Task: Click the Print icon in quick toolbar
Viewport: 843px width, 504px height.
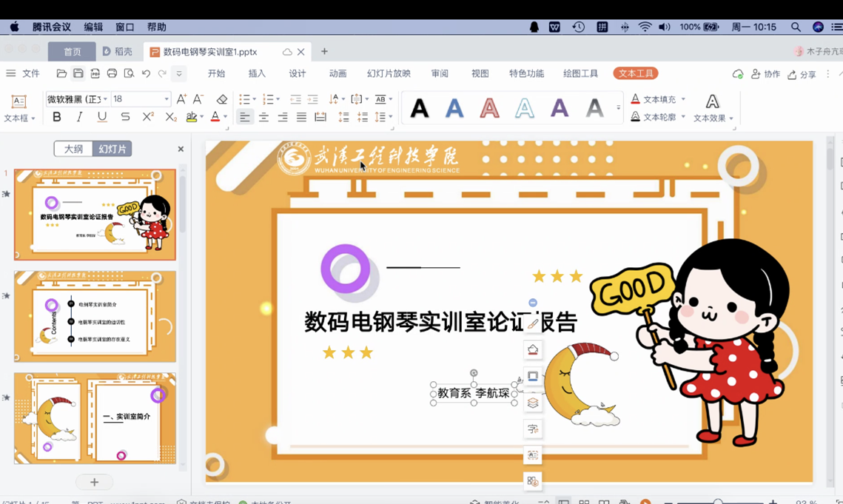Action: pyautogui.click(x=112, y=74)
